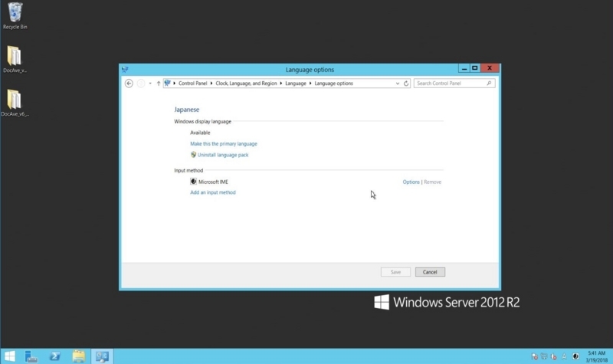Click the Language options window icon

[125, 70]
